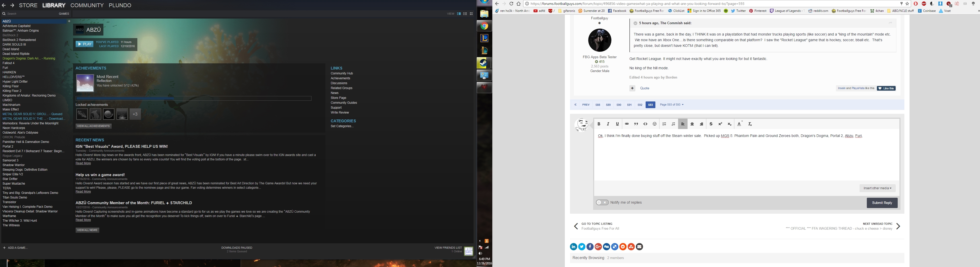Open the PLUNDO profile tab
The image size is (980, 267).
120,5
